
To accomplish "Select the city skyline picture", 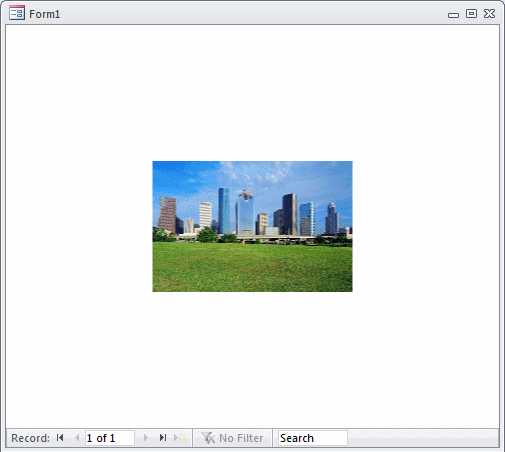I will click(252, 226).
